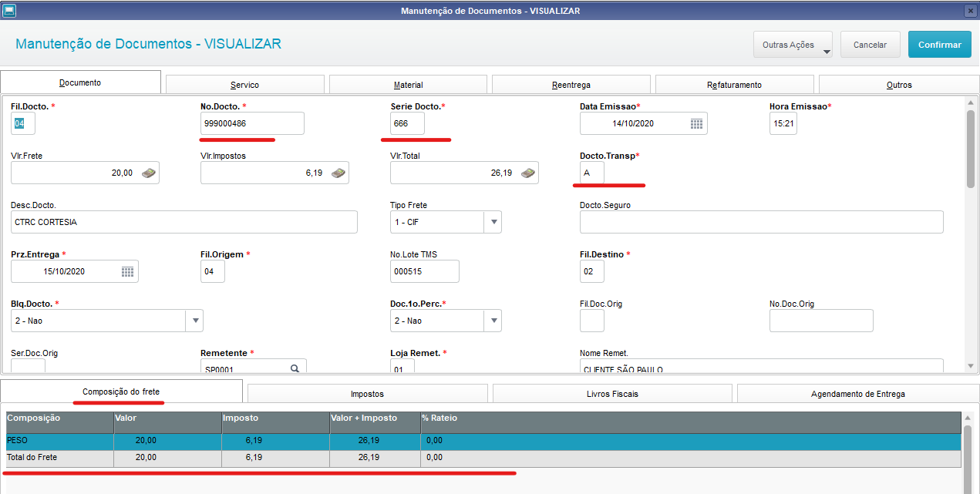Open the Agendamento de Entrega tab
This screenshot has height=494, width=980.
tap(858, 394)
